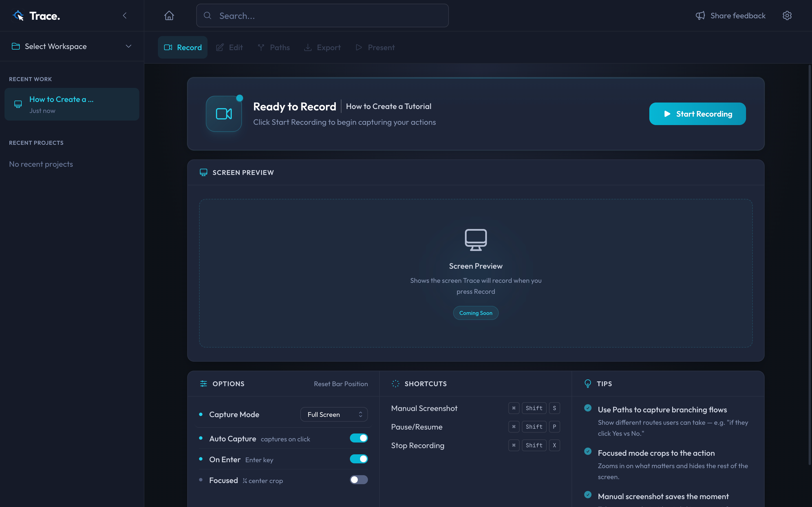Click the camera icon in Ready to Record
This screenshot has width=812, height=507.
pyautogui.click(x=224, y=114)
